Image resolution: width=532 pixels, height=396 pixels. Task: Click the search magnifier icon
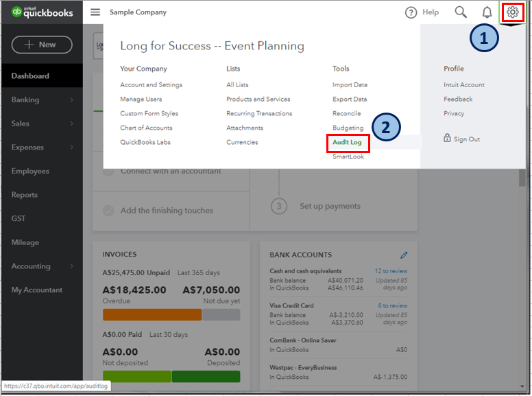[x=461, y=12]
